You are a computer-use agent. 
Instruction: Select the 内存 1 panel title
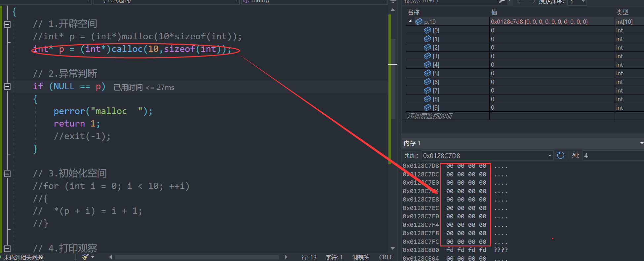coord(412,143)
